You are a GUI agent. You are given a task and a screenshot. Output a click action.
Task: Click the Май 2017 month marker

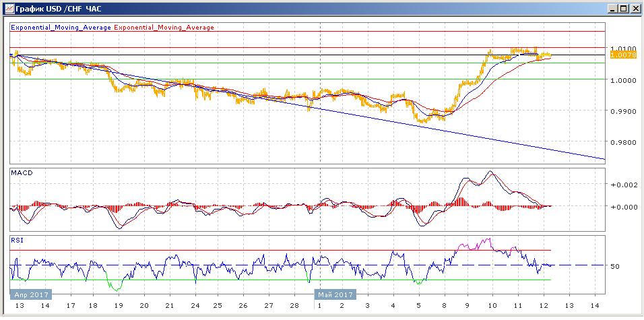[335, 295]
